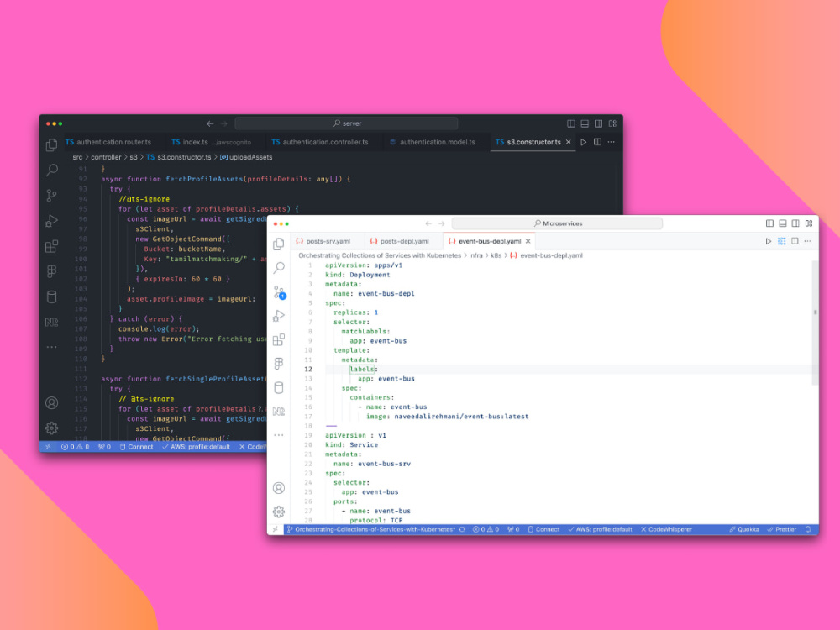
Task: Click the errors and warnings counter
Action: (486, 529)
